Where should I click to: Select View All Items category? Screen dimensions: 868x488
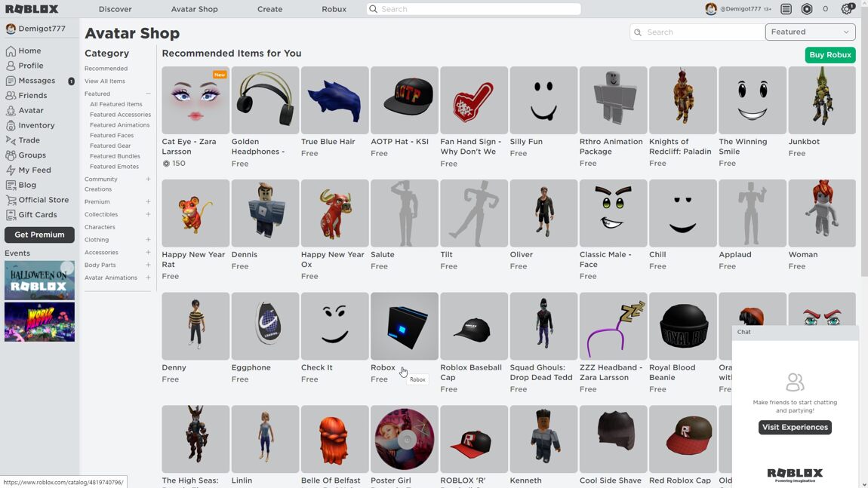pos(105,81)
